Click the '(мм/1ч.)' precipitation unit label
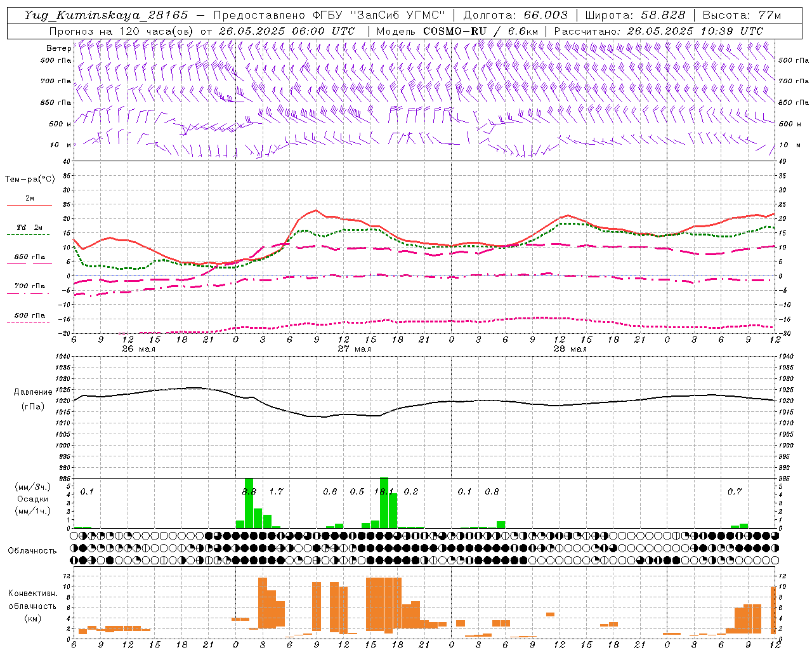Screen dimensions: 812x650 [33, 511]
